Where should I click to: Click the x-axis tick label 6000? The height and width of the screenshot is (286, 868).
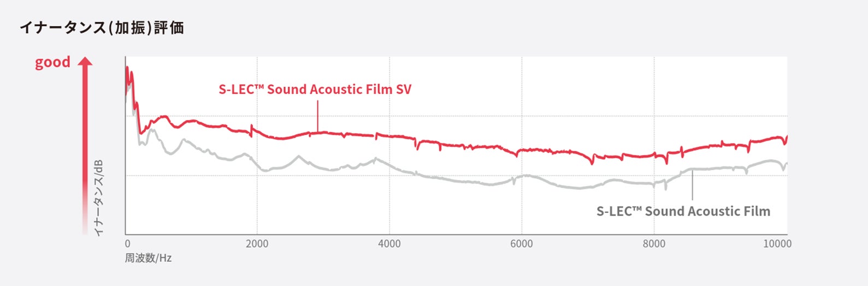(x=521, y=244)
